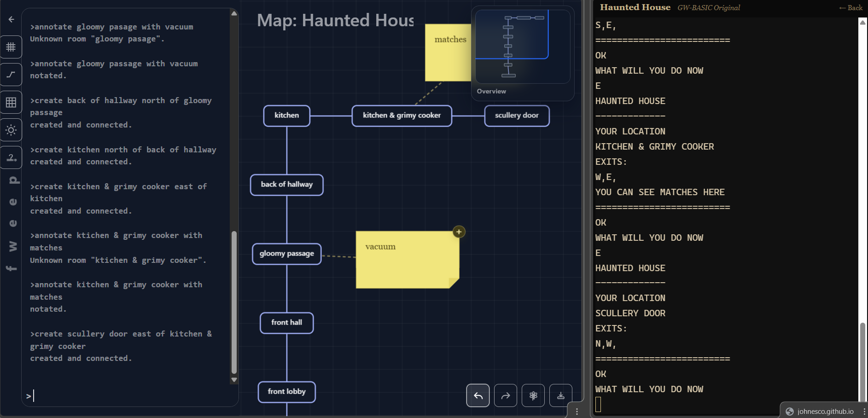Click the Overview minimap thumbnail
The height and width of the screenshot is (418, 868).
(522, 46)
